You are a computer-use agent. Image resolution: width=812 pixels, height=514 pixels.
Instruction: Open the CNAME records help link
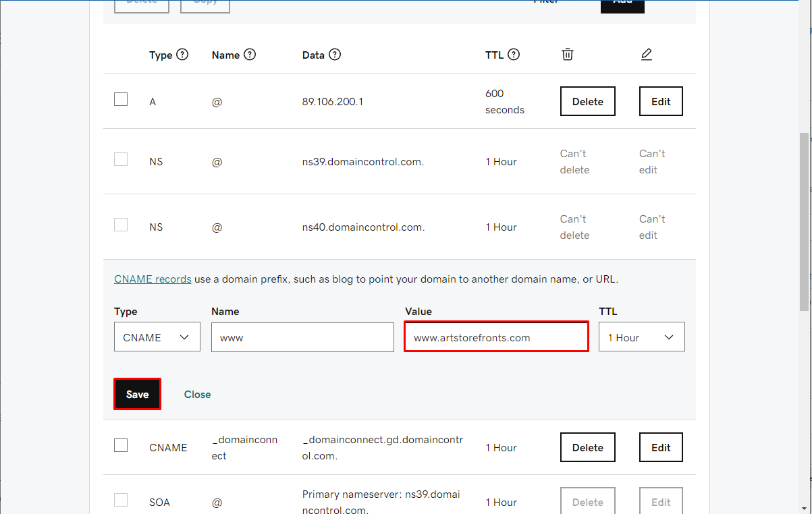pyautogui.click(x=153, y=279)
